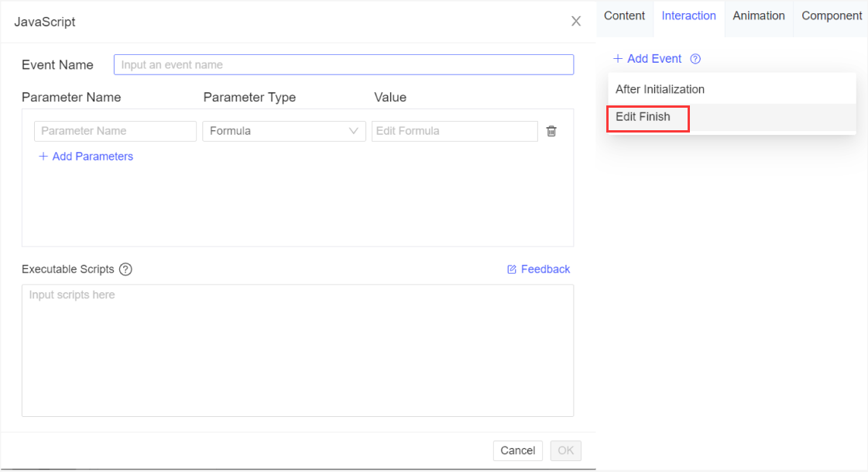Image resolution: width=868 pixels, height=472 pixels.
Task: Switch to the Animation tab
Action: 758,16
